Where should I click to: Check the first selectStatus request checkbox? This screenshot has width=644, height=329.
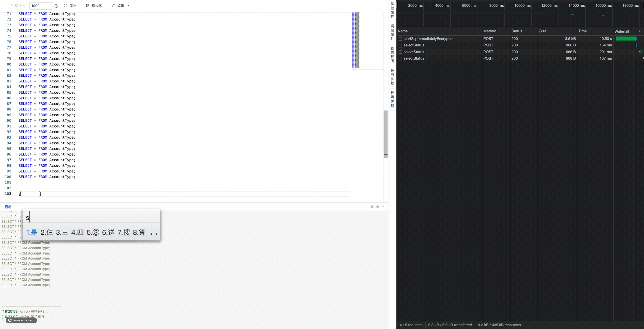(400, 46)
